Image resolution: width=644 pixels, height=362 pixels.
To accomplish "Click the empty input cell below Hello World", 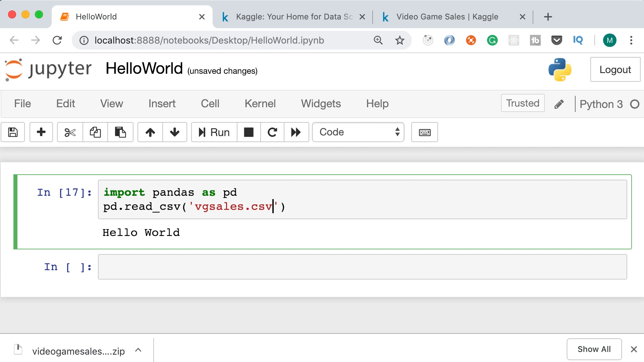I will click(362, 266).
